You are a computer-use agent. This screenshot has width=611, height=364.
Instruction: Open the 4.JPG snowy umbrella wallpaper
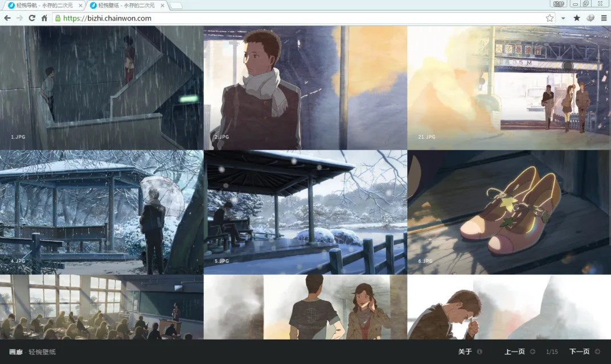(x=101, y=212)
